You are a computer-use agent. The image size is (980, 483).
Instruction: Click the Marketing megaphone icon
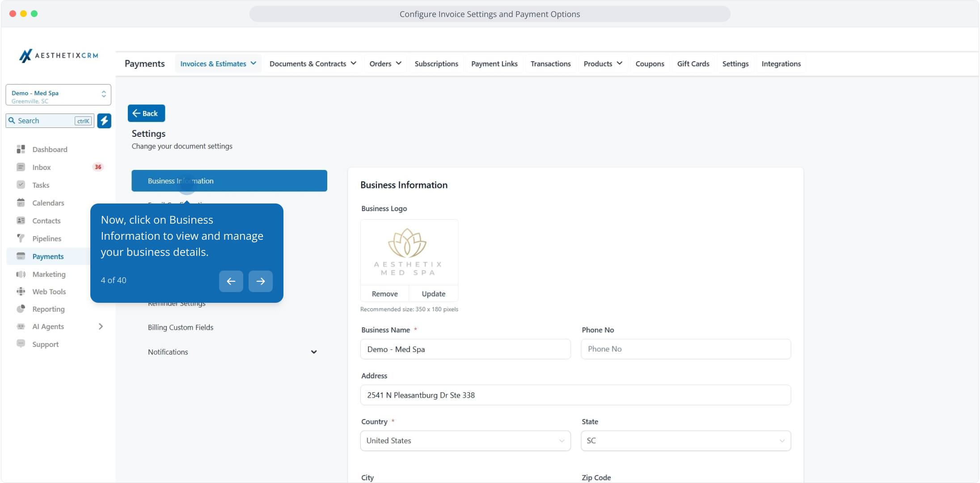click(x=21, y=274)
